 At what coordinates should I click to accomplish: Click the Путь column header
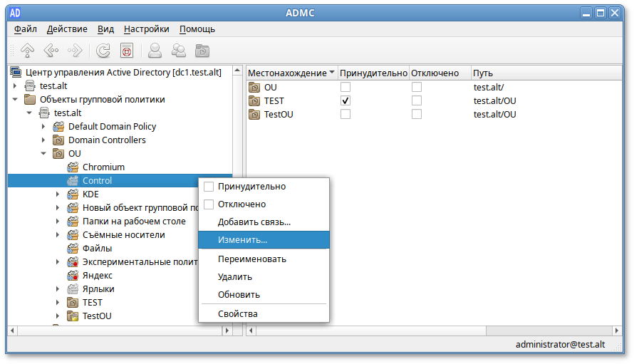(546, 73)
